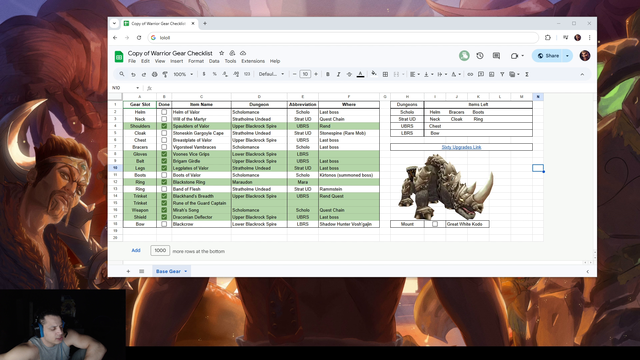Image resolution: width=640 pixels, height=360 pixels.
Task: Open horizontal align dropdown
Action: pyautogui.click(x=415, y=74)
